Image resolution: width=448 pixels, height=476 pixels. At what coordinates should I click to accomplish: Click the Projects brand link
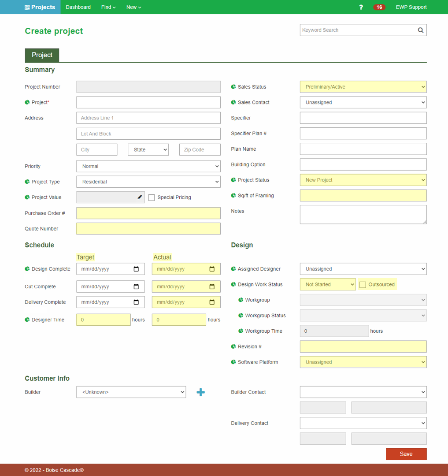pyautogui.click(x=40, y=7)
